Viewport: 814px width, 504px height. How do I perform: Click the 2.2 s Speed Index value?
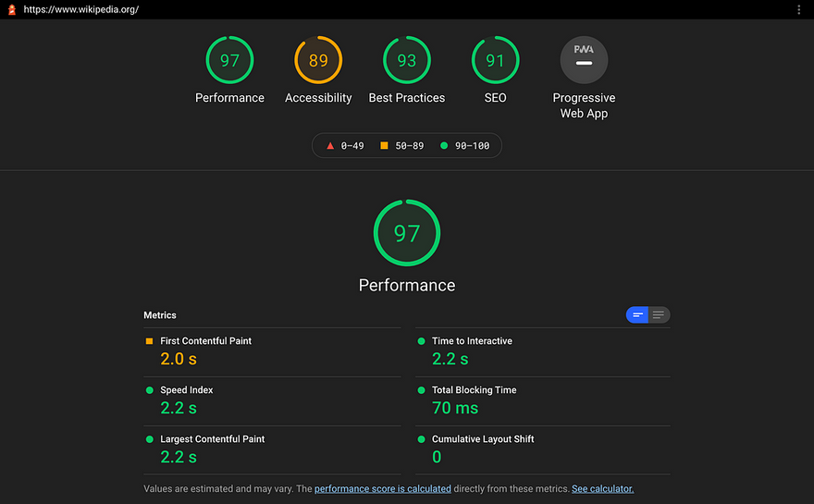[179, 408]
